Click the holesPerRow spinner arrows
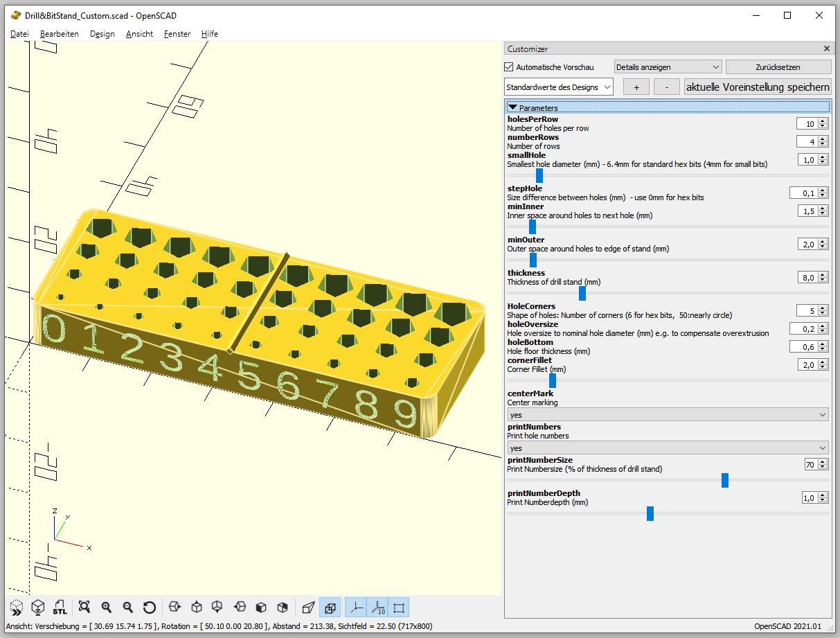Image resolution: width=840 pixels, height=638 pixels. (823, 123)
